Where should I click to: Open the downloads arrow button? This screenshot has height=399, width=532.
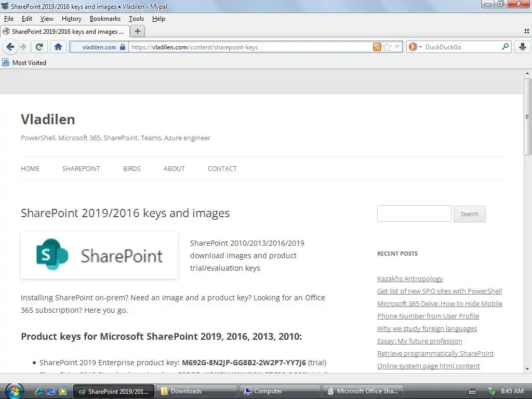click(x=523, y=47)
